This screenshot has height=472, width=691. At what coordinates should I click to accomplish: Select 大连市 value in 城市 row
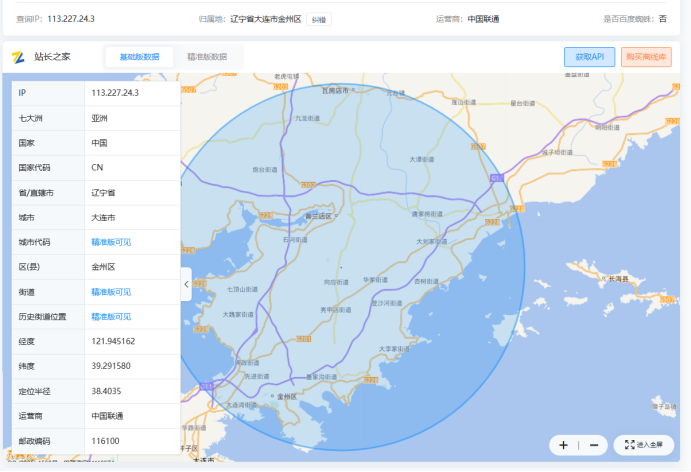tap(103, 217)
